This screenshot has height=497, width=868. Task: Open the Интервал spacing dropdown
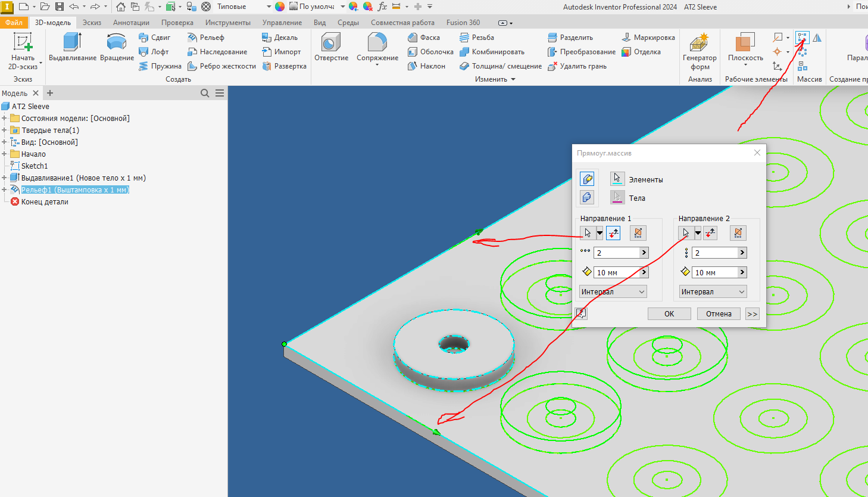pos(613,291)
